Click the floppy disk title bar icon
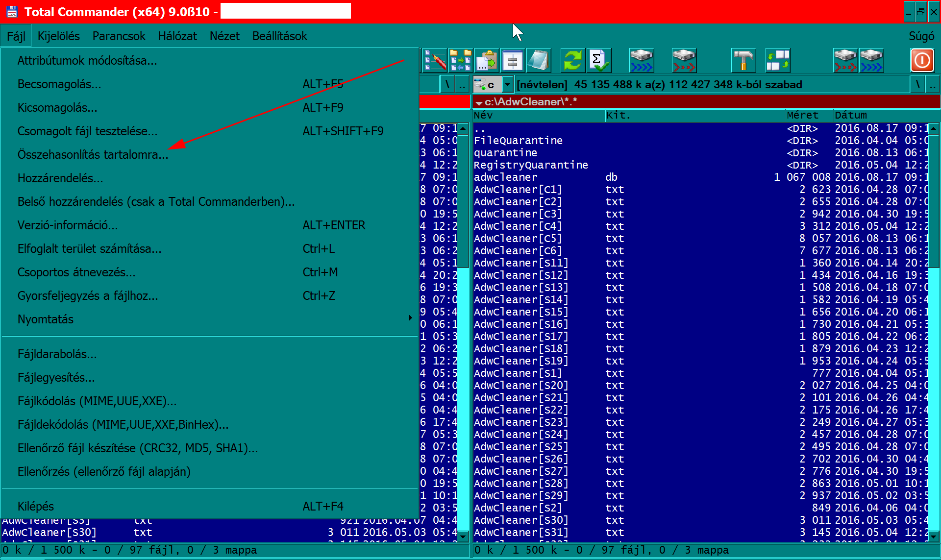The width and height of the screenshot is (941, 560). (12, 11)
